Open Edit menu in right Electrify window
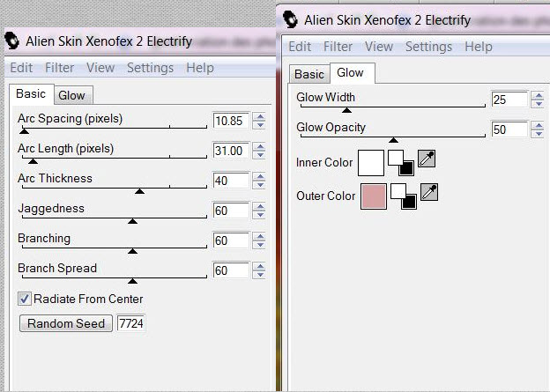Viewport: 550px width, 392px height. point(300,47)
